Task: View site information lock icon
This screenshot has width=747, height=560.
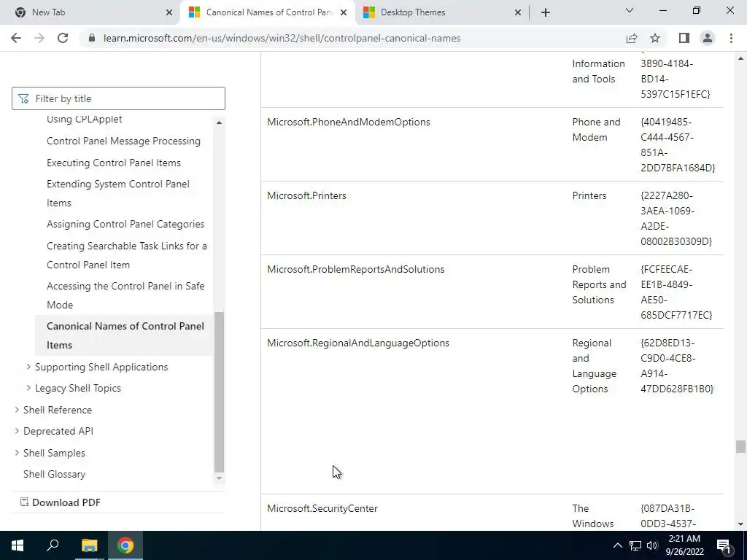Action: click(x=92, y=38)
